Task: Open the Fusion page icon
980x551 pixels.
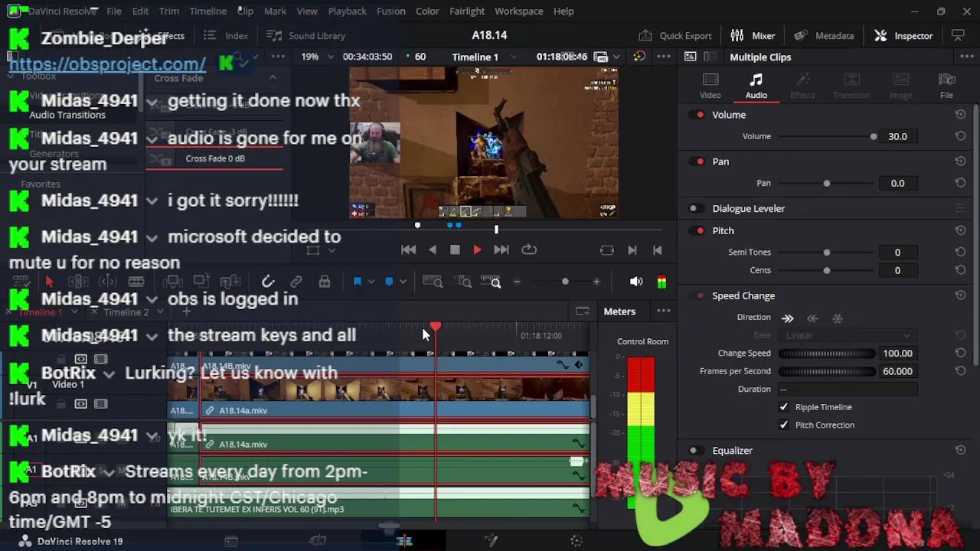Action: click(x=491, y=541)
